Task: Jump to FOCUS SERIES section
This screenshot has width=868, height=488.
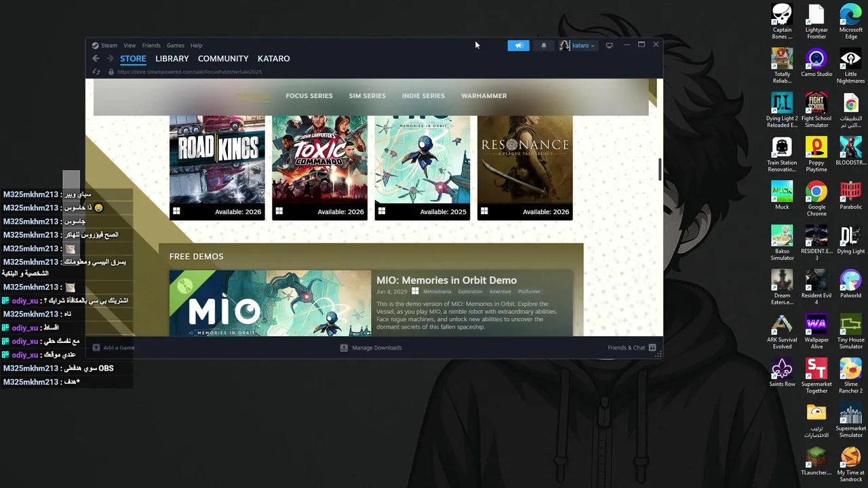Action: pos(309,96)
